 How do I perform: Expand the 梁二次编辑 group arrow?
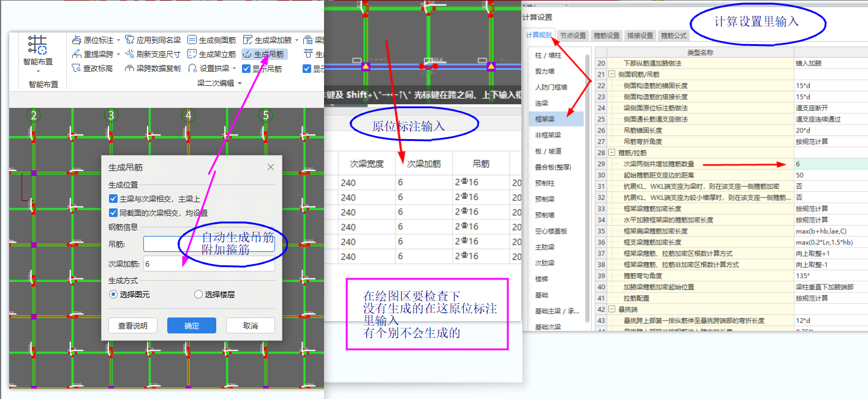point(240,83)
